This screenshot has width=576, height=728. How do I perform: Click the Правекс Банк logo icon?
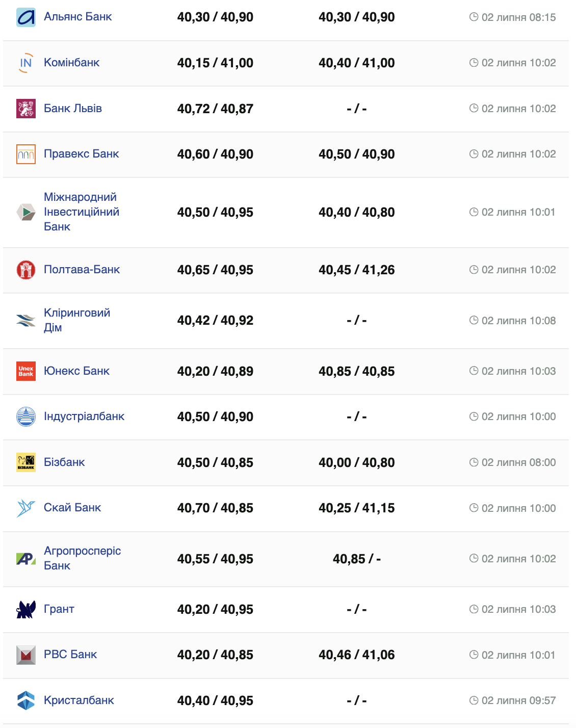[26, 154]
